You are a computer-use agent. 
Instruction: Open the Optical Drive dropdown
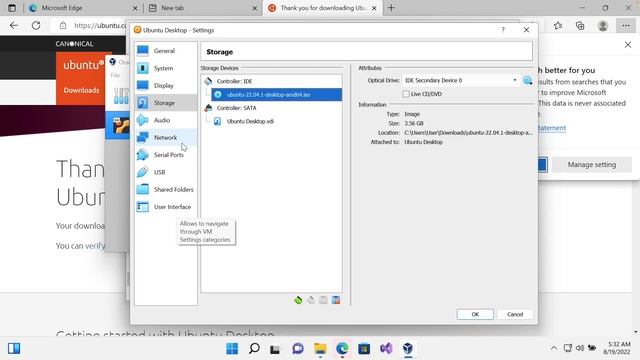click(x=461, y=80)
